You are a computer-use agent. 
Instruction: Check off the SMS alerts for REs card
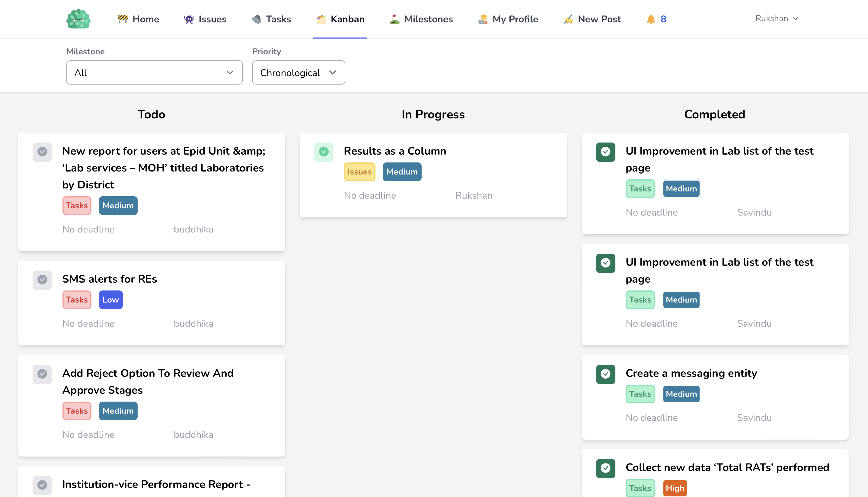click(x=42, y=280)
